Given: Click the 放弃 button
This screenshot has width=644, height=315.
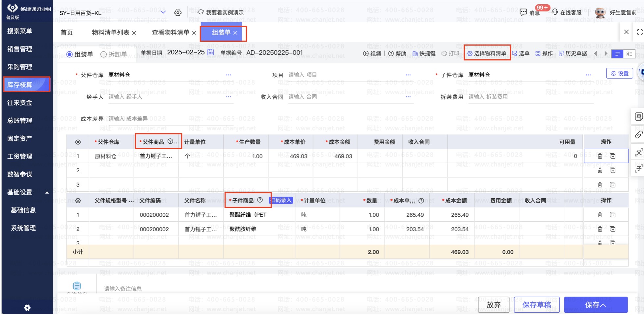Looking at the screenshot, I should (x=494, y=305).
